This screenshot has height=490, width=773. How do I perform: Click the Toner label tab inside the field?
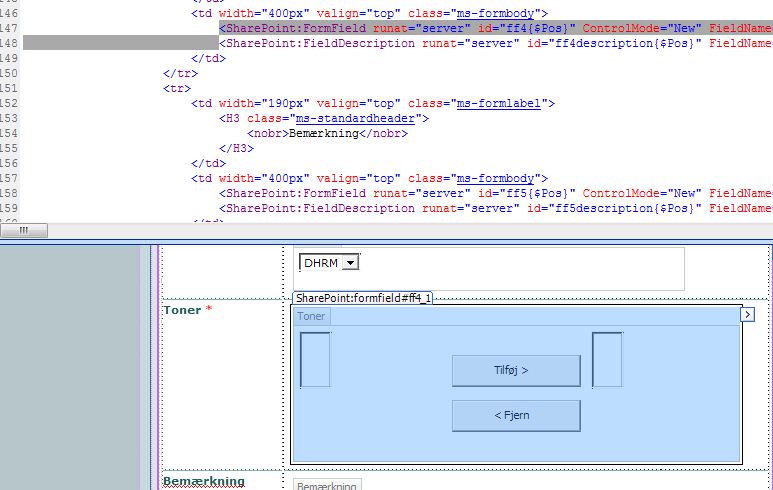[x=311, y=316]
